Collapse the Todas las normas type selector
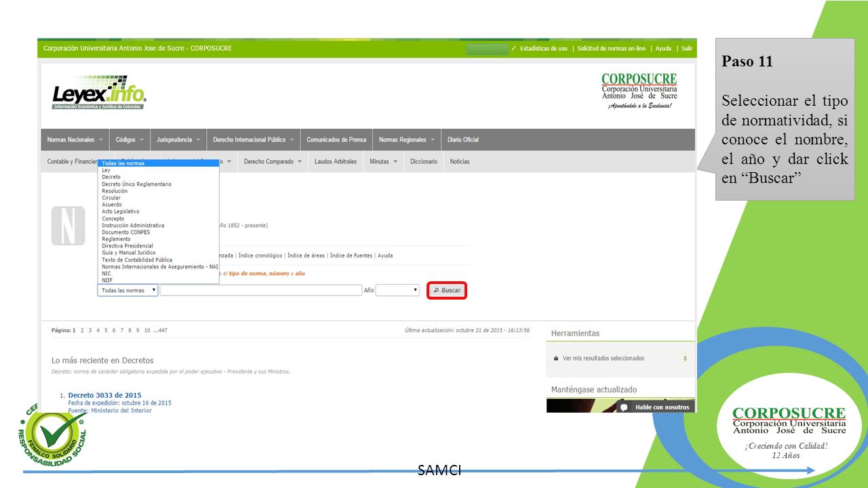Image resolution: width=868 pixels, height=488 pixels. [x=127, y=290]
